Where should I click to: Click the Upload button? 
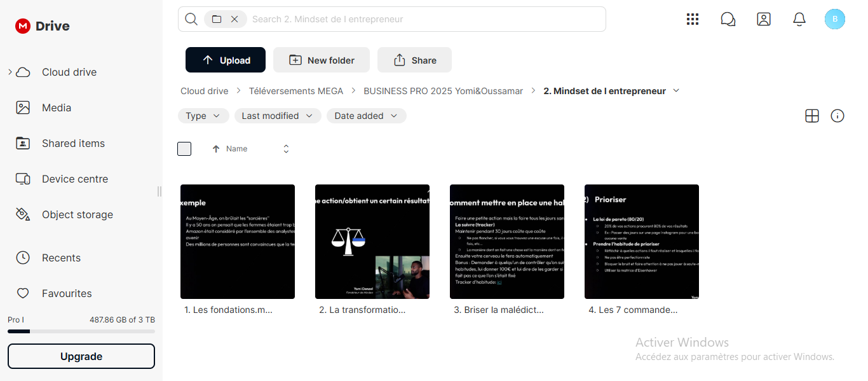click(226, 60)
